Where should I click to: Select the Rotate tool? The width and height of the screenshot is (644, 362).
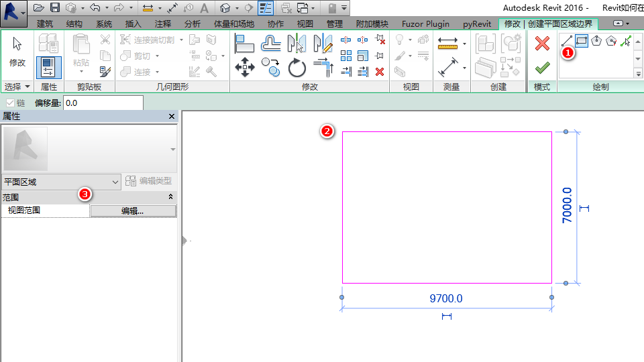297,68
